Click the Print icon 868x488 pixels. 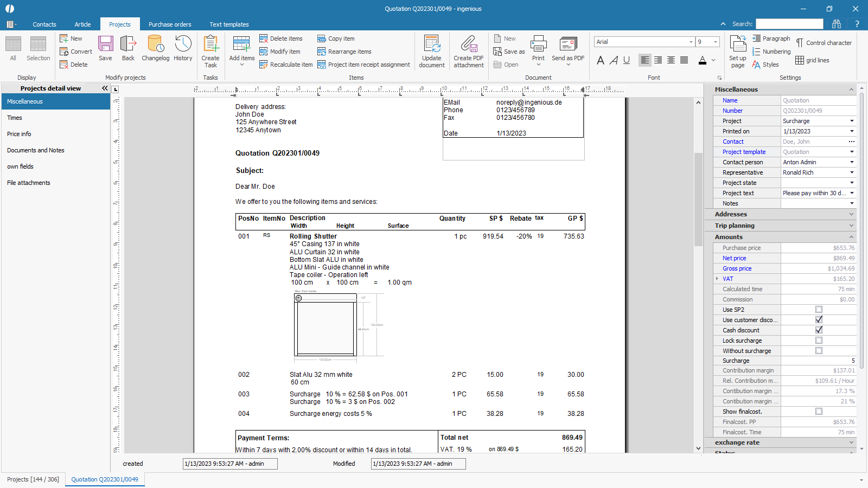pyautogui.click(x=538, y=48)
